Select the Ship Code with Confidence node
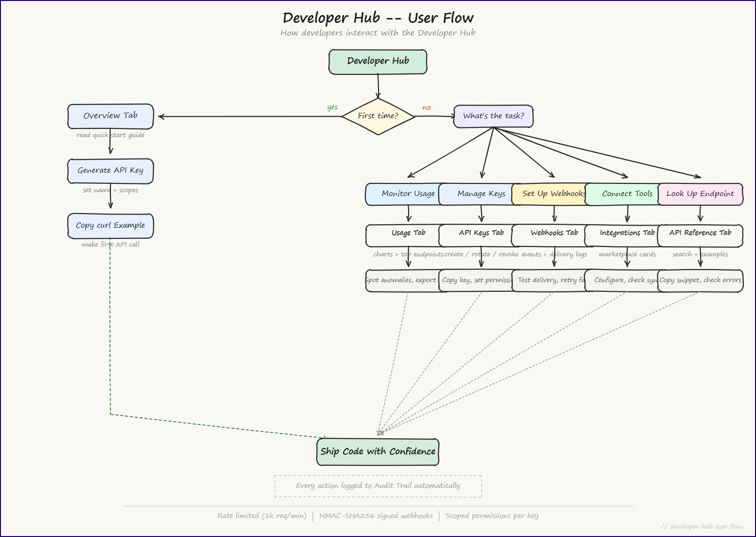This screenshot has height=537, width=756. 378,452
